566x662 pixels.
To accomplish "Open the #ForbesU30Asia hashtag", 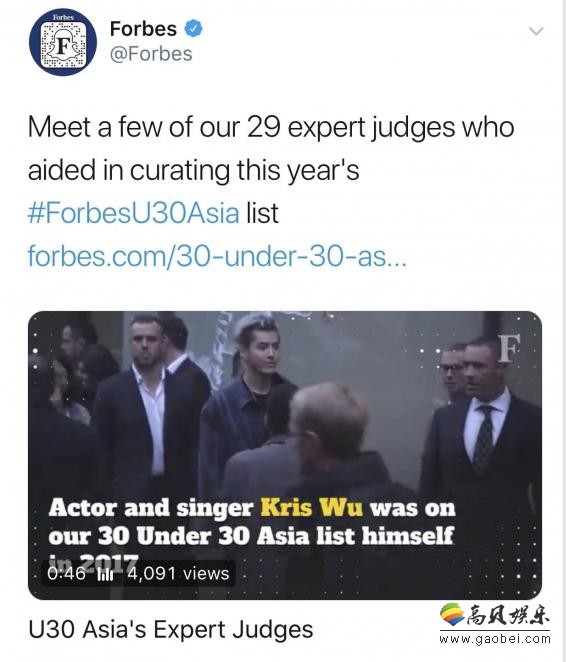I will 134,213.
